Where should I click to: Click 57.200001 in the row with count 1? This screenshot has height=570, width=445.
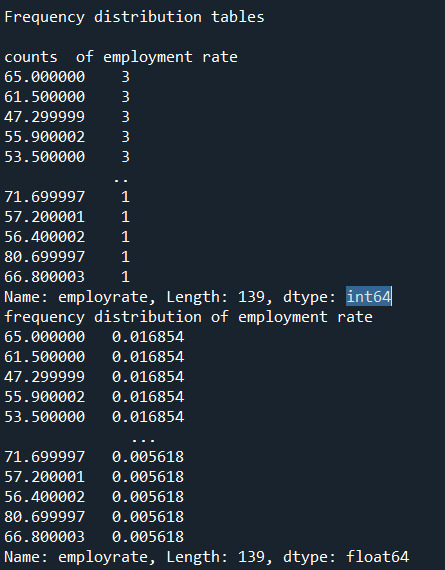(x=44, y=217)
